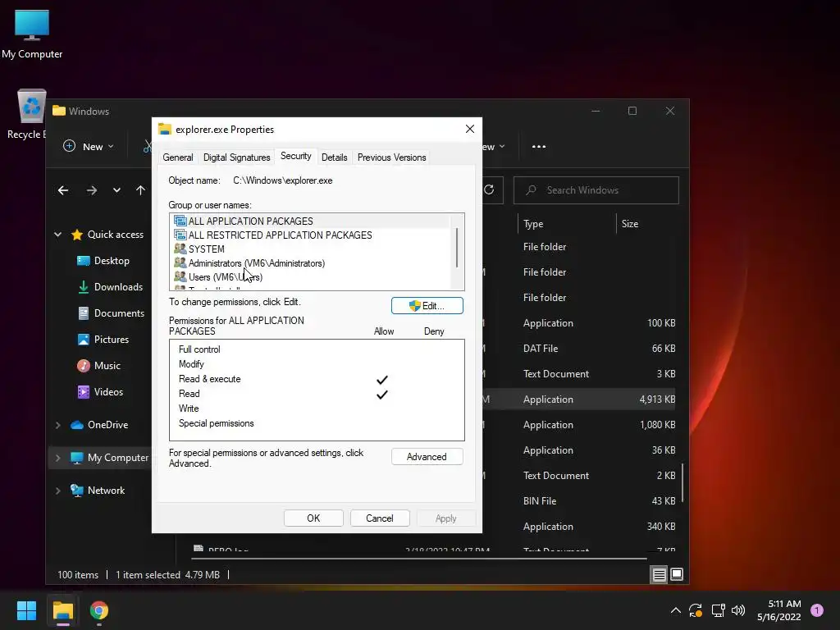Image resolution: width=840 pixels, height=630 pixels.
Task: Launch Google Chrome from taskbar
Action: pos(99,610)
